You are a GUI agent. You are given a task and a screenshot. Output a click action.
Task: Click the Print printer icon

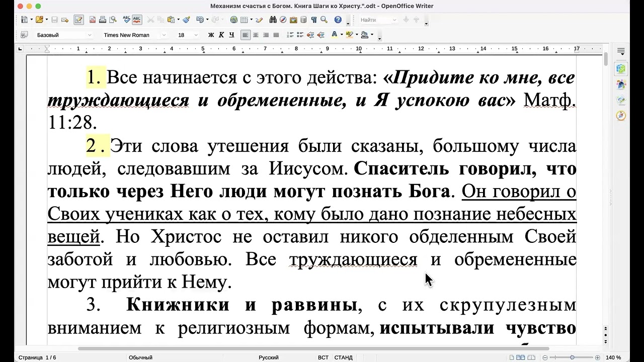pos(103,20)
